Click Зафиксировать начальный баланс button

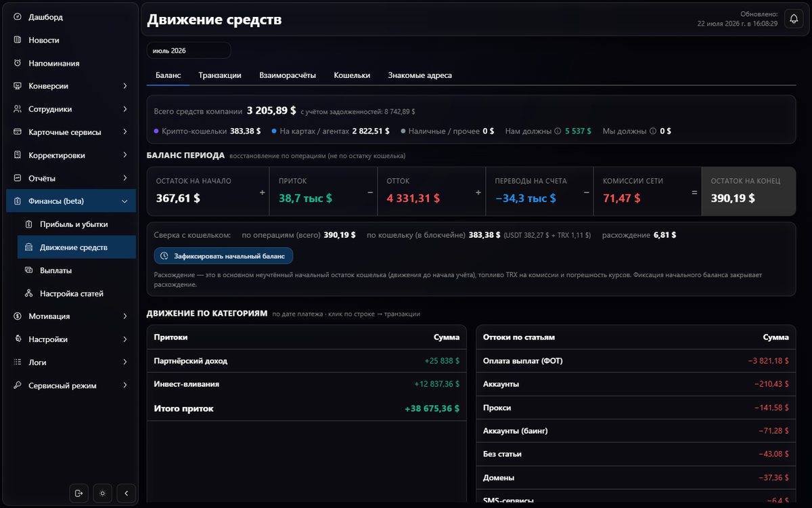(x=223, y=256)
